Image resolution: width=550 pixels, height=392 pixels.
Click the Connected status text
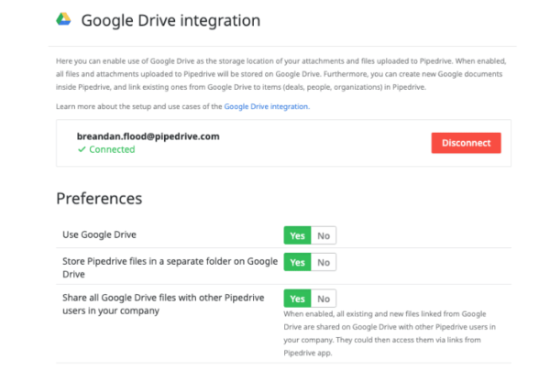coord(112,149)
